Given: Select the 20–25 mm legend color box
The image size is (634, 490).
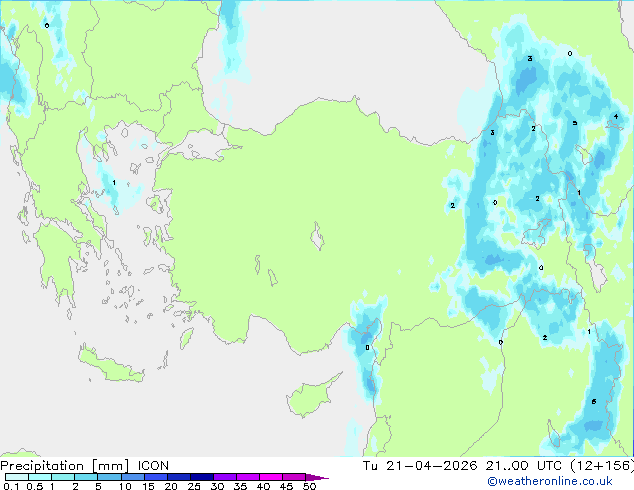Looking at the screenshot, I should point(178,477).
